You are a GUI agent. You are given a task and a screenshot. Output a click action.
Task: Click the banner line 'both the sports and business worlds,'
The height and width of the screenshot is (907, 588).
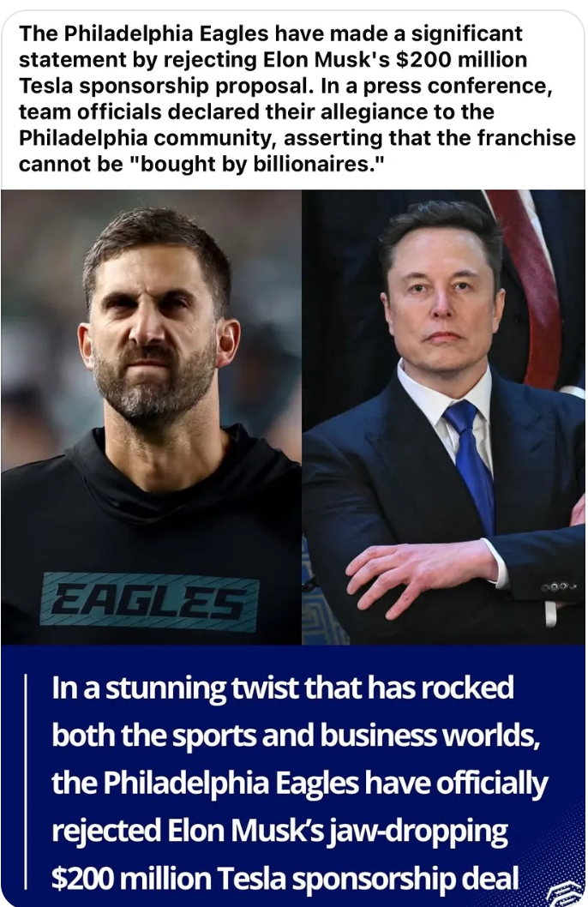tap(296, 736)
